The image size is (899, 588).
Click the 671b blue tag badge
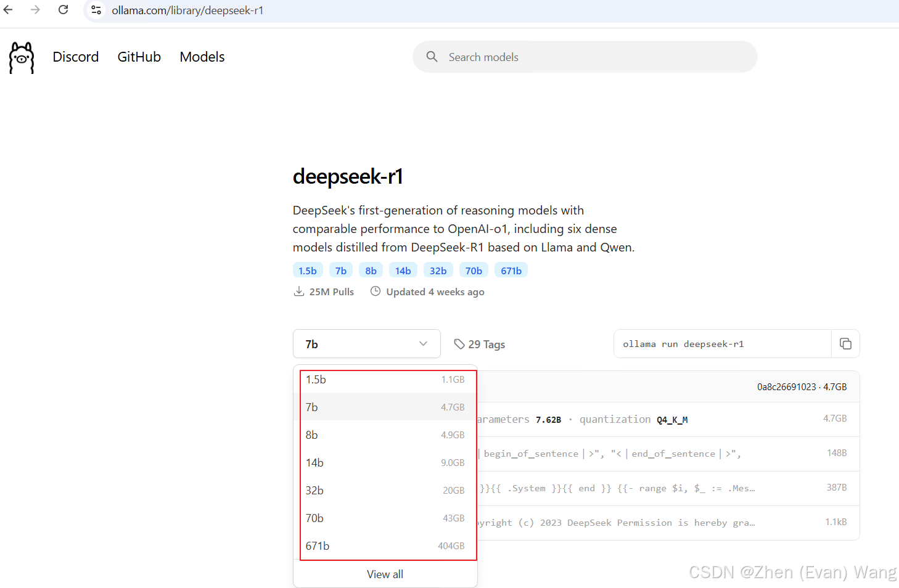tap(511, 271)
